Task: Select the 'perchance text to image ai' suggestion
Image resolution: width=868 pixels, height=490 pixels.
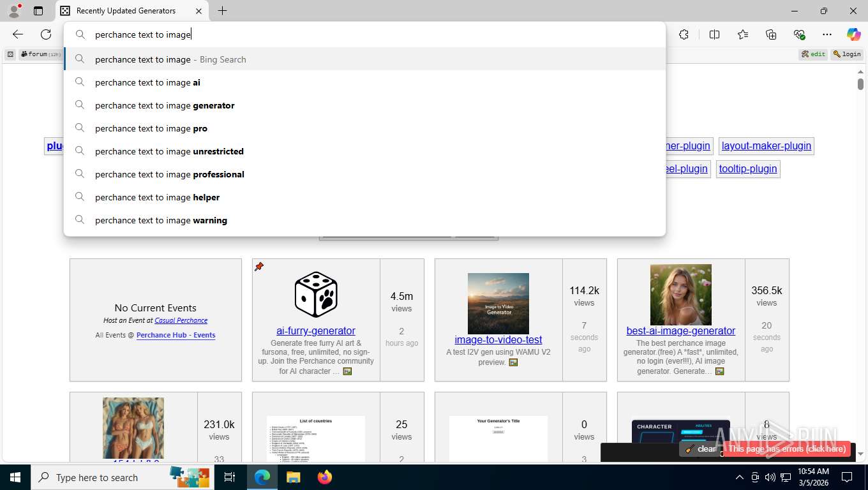Action: click(364, 82)
